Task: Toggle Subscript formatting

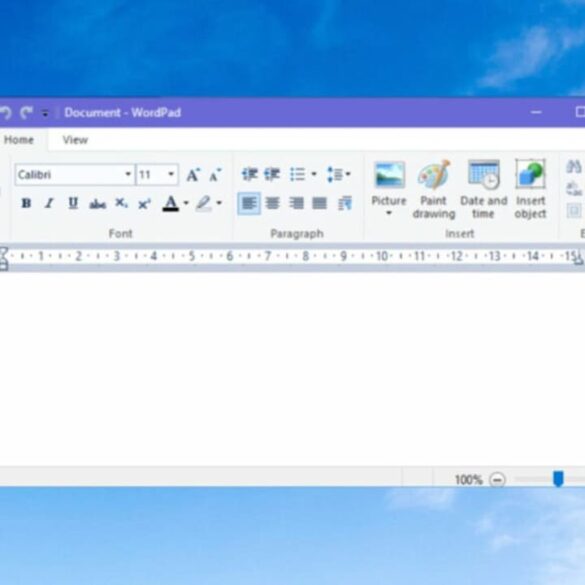Action: coord(121,203)
